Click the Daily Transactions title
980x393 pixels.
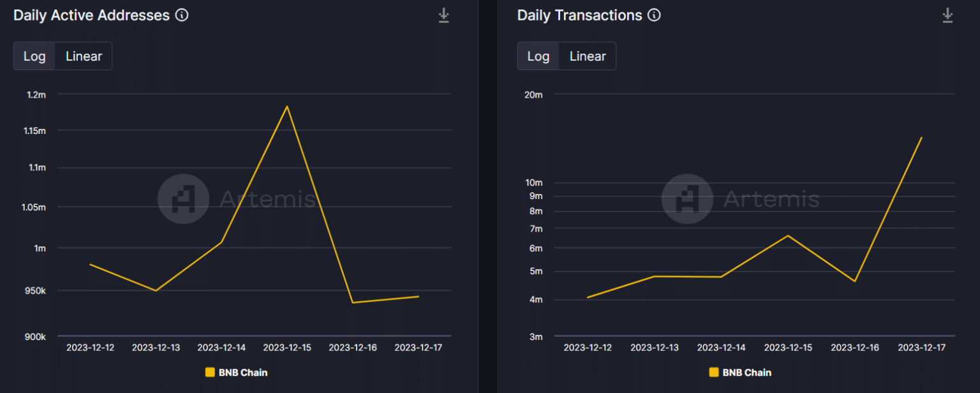click(579, 15)
